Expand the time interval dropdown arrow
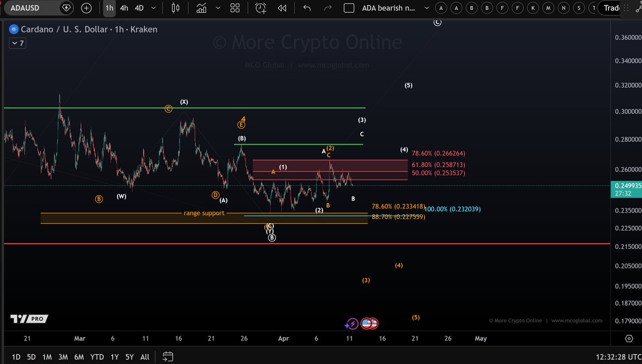The image size is (642, 364). (154, 8)
